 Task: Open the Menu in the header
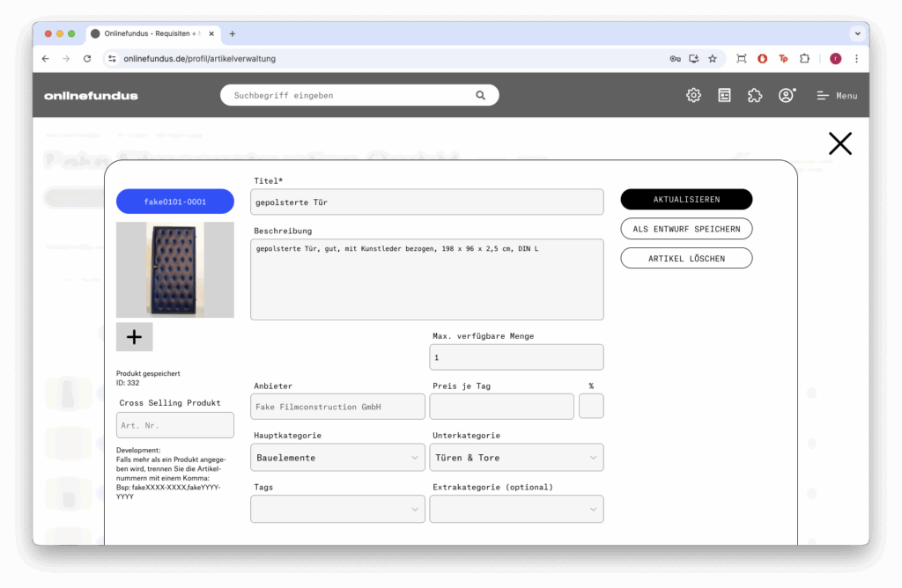click(836, 95)
